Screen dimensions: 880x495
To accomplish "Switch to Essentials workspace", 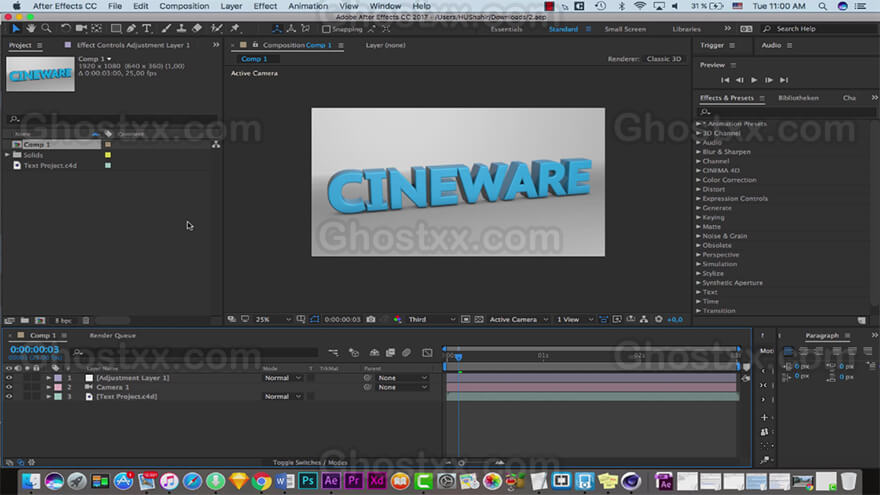I will [x=506, y=29].
